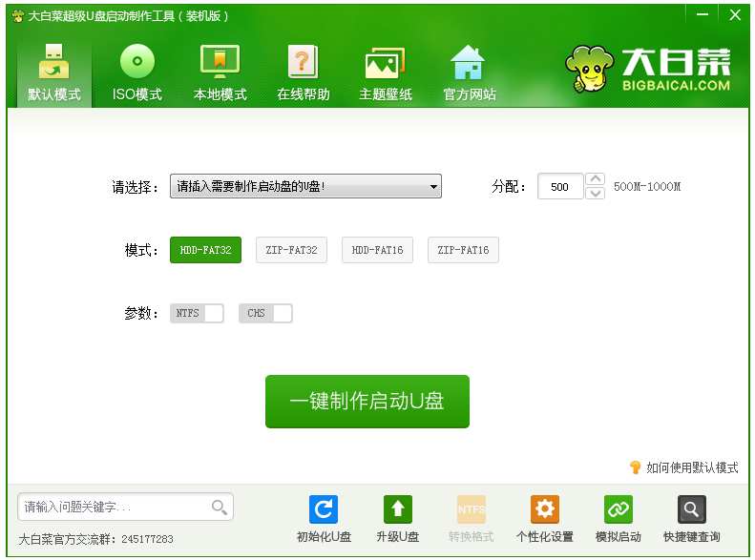The height and width of the screenshot is (560, 755).
Task: Increase 分配 size with up arrow
Action: pos(596,179)
